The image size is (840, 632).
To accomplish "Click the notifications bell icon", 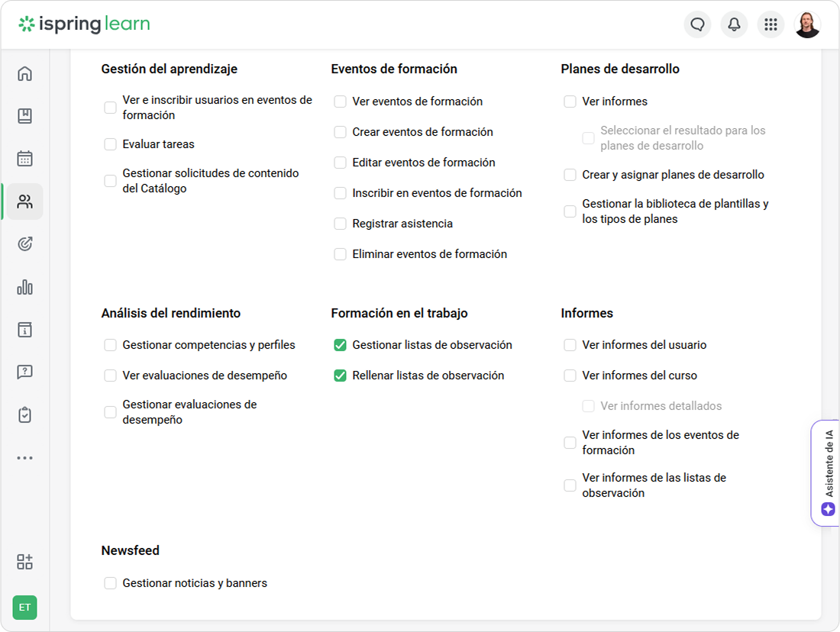I will (x=734, y=24).
